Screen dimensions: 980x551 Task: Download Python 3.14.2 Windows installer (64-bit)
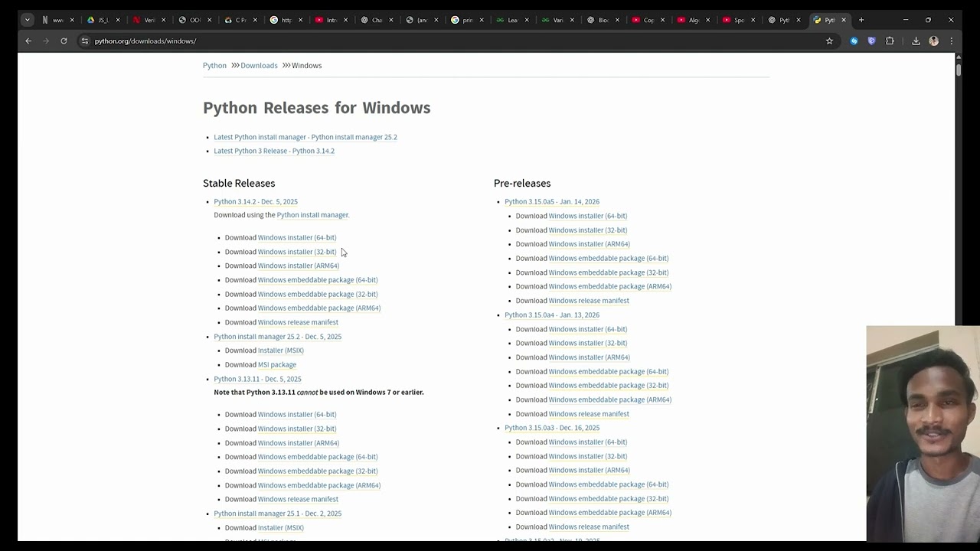coord(297,238)
